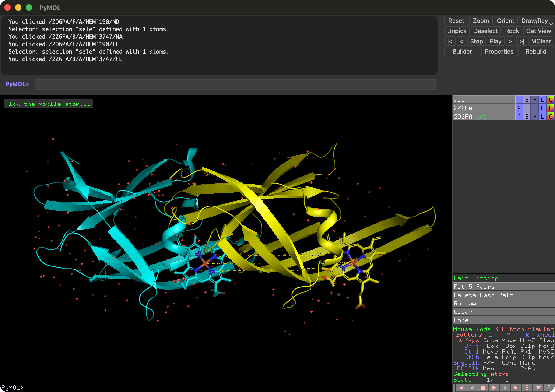Advance one frame with bottom forward arrow
Image resolution: width=555 pixels, height=392 pixels.
coord(505,388)
